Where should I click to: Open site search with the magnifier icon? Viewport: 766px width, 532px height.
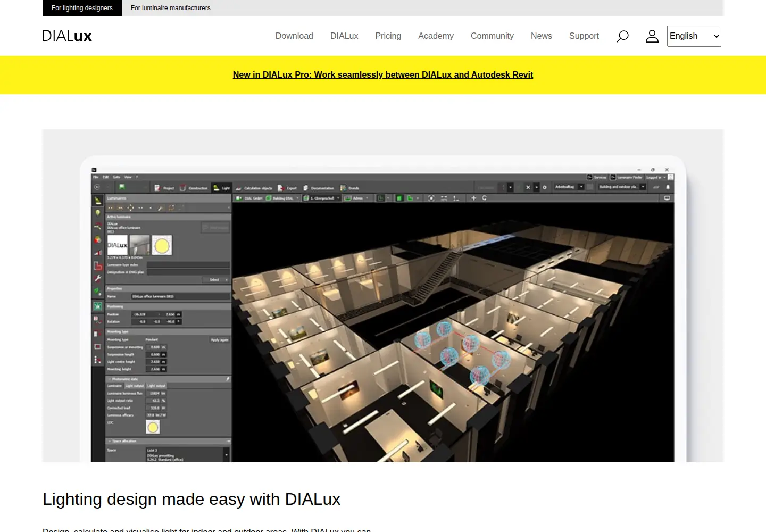(622, 36)
